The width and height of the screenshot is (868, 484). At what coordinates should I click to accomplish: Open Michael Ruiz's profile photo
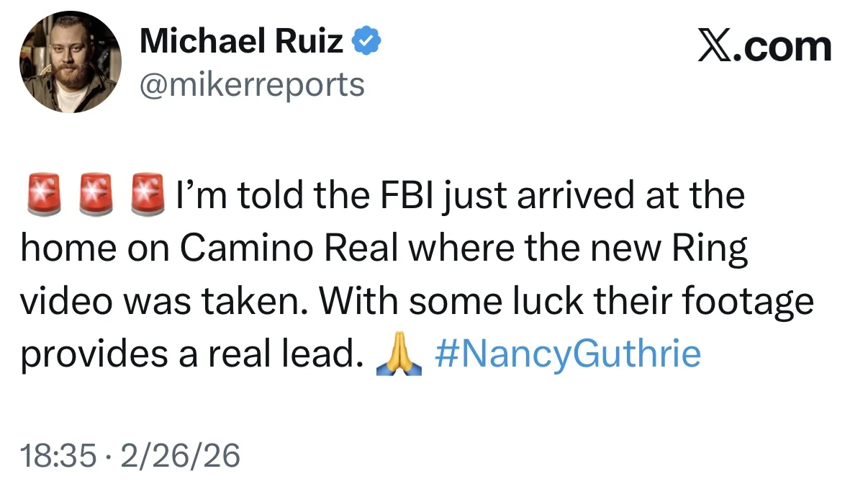coord(70,62)
